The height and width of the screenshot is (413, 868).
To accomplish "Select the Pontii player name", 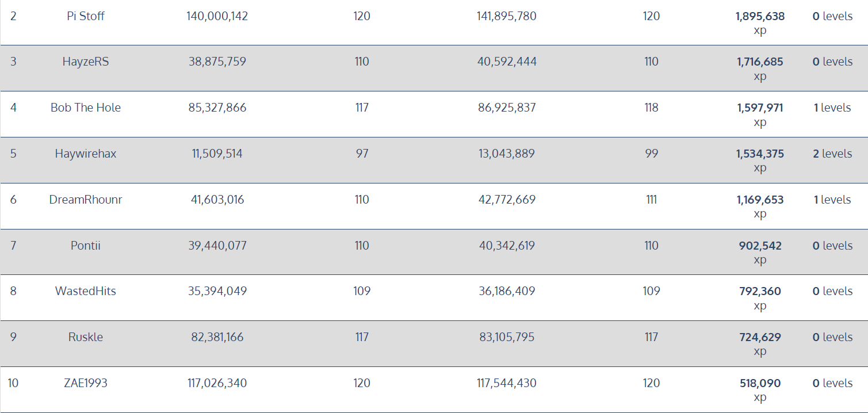I will pos(86,246).
